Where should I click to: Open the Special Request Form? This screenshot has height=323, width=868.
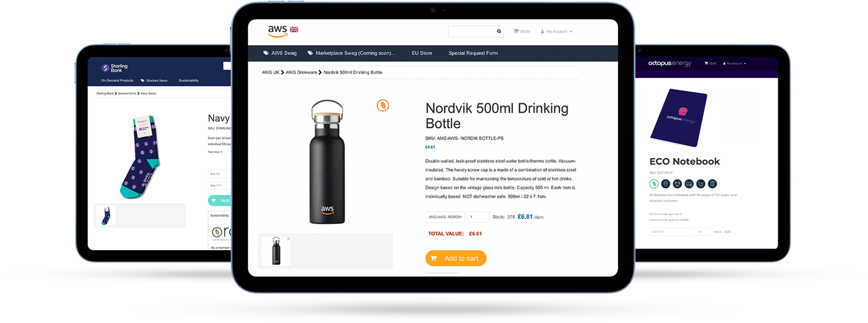[473, 53]
